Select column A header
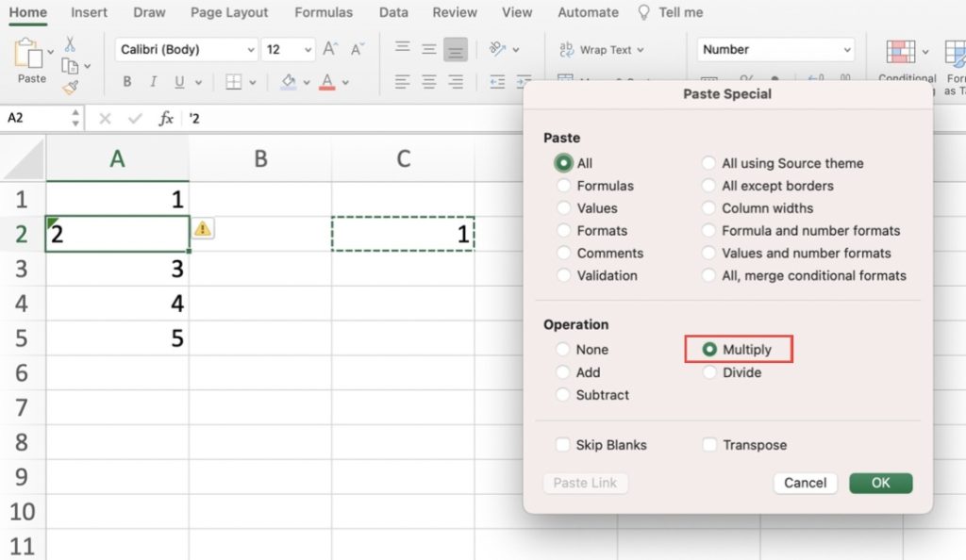Screen dimensions: 966x560 pos(117,158)
